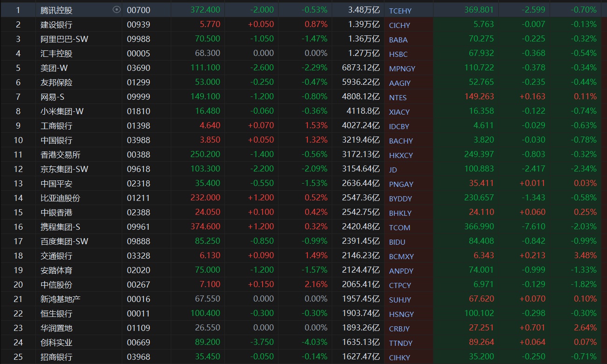The height and width of the screenshot is (364, 607).
Task: Select 京东集团-SW stock name
Action: coord(64,169)
